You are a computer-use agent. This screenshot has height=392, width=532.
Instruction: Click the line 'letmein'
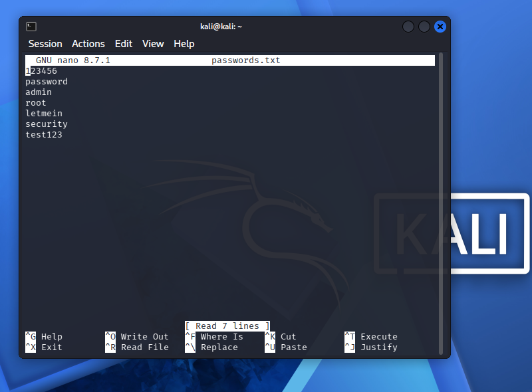44,113
